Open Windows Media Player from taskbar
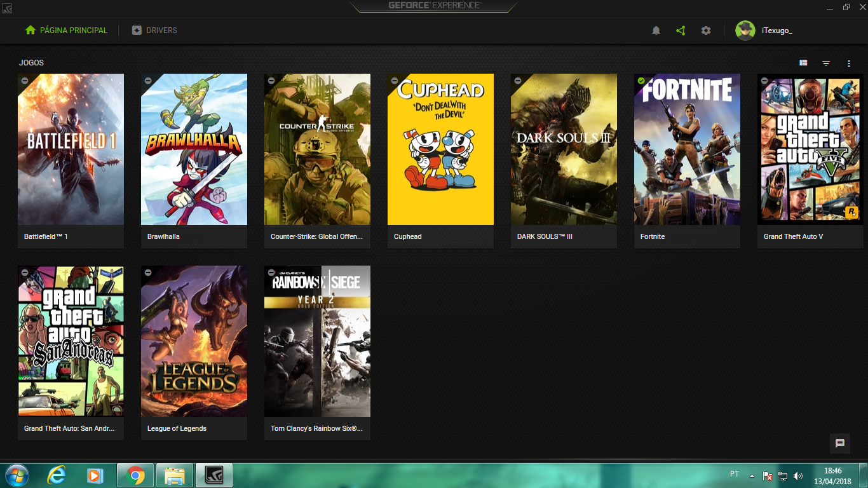 (x=95, y=475)
